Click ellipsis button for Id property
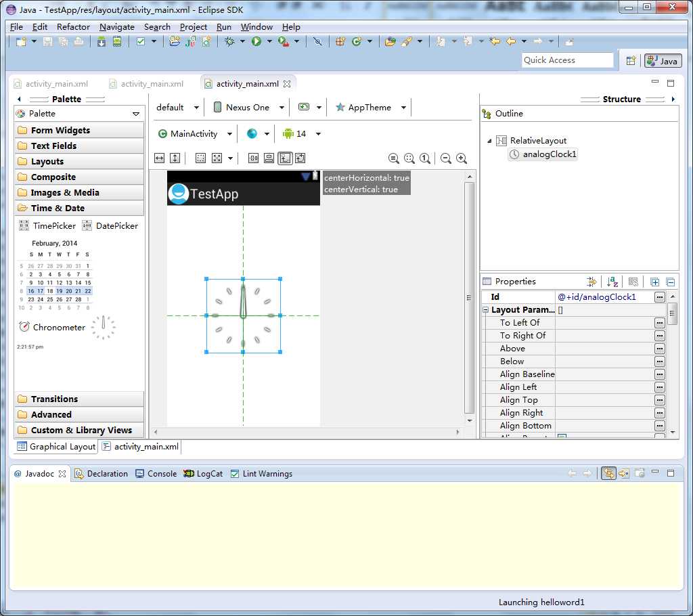Screen dimensions: 693x616 coord(659,297)
